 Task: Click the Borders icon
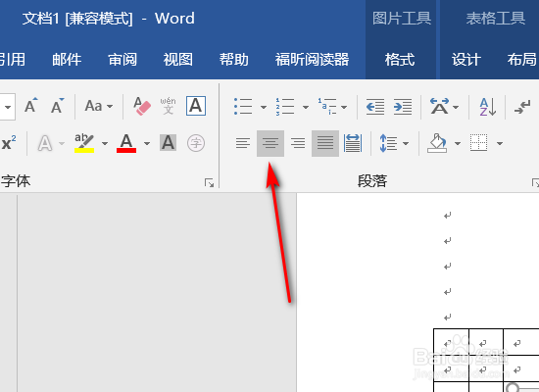[479, 143]
